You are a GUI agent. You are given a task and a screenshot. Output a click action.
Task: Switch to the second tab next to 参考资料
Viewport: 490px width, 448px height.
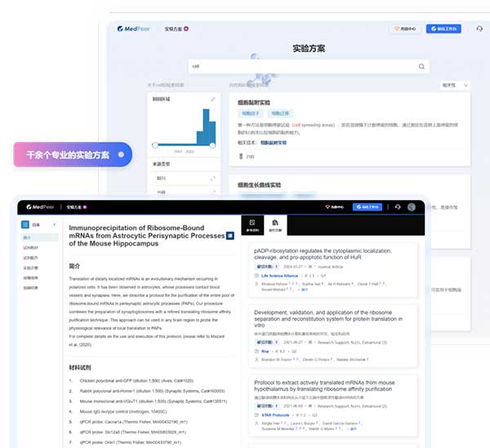(x=276, y=224)
